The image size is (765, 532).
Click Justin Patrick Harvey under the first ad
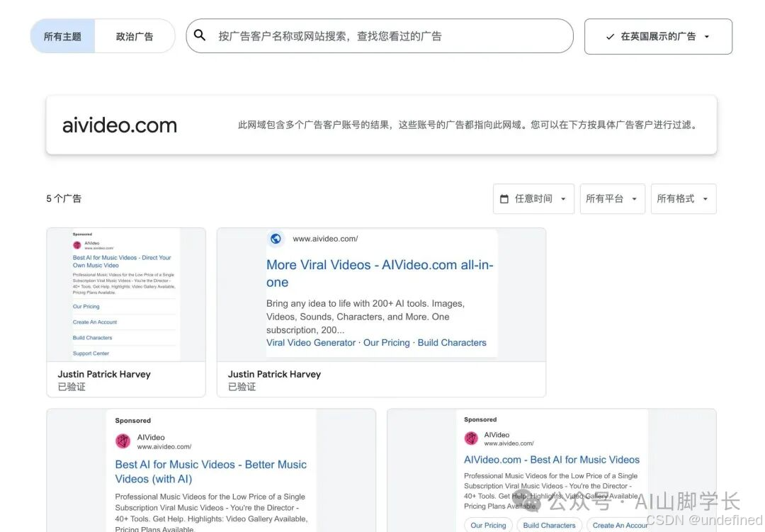pyautogui.click(x=104, y=374)
